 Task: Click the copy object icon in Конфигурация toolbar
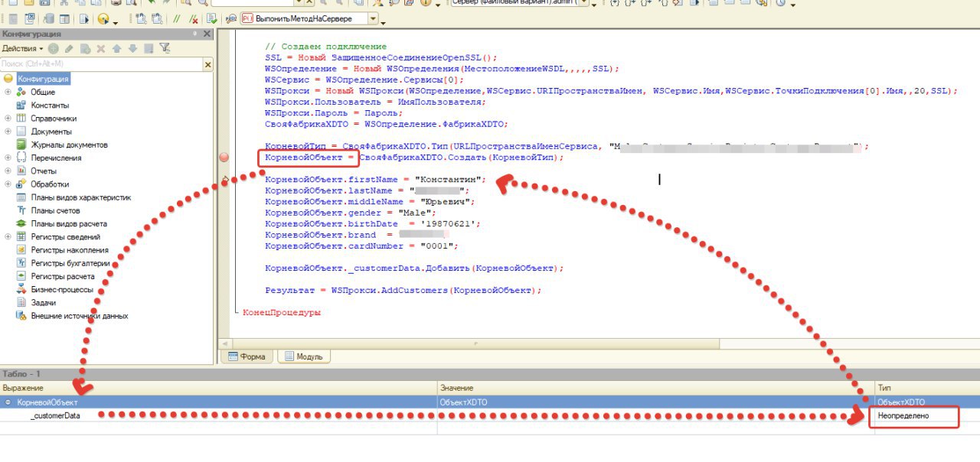pyautogui.click(x=84, y=48)
